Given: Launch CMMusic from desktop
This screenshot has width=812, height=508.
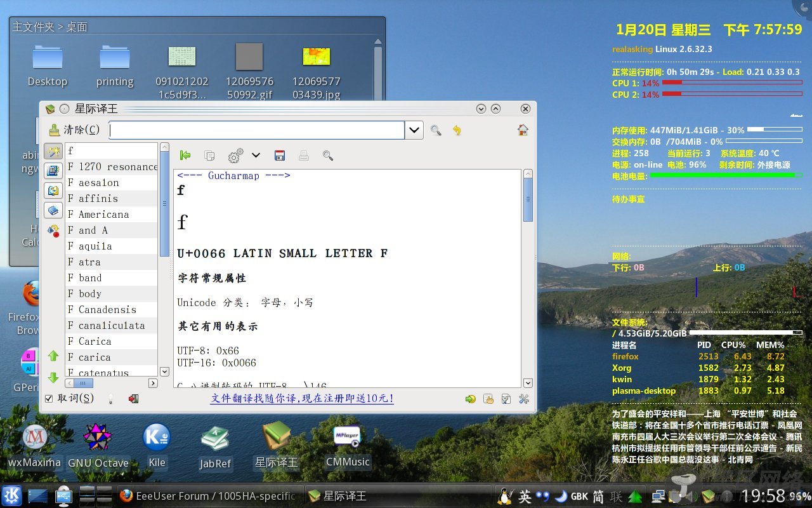Looking at the screenshot, I should click(x=347, y=446).
